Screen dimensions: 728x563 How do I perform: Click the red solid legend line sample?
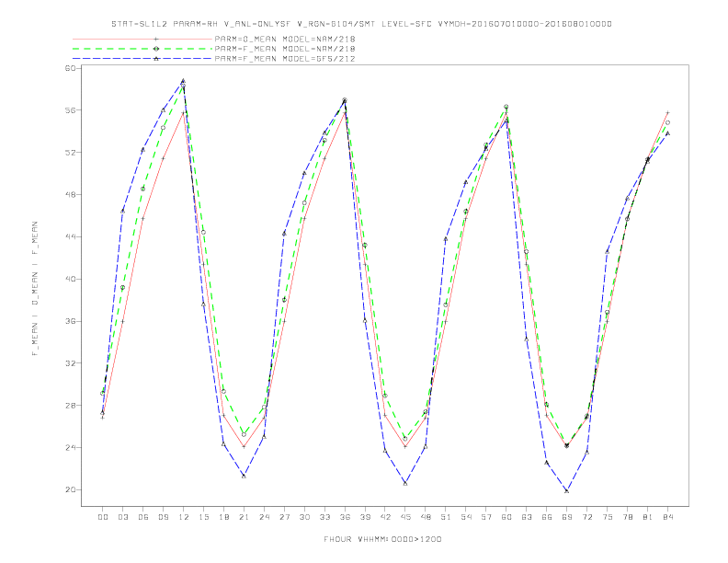click(142, 39)
